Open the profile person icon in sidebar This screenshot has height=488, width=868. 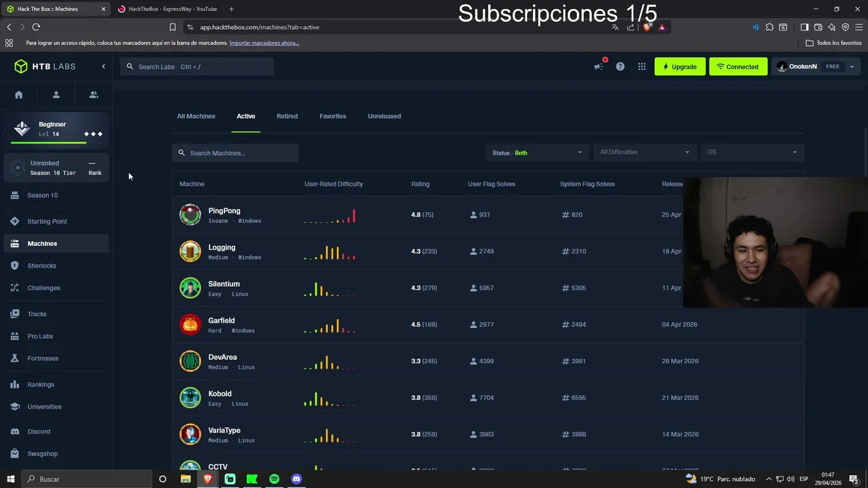point(56,95)
